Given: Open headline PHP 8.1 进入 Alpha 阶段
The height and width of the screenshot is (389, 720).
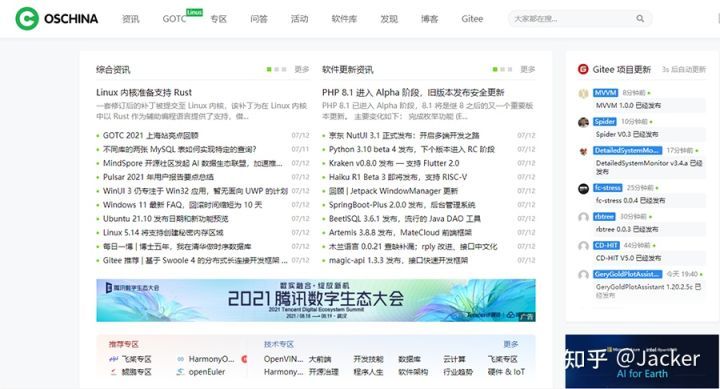Looking at the screenshot, I should coord(413,92).
